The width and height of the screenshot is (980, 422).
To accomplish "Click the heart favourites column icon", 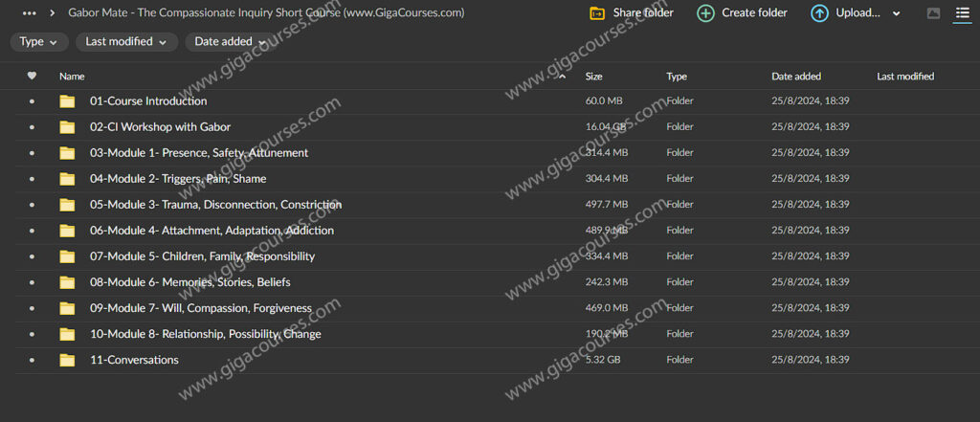I will [32, 77].
